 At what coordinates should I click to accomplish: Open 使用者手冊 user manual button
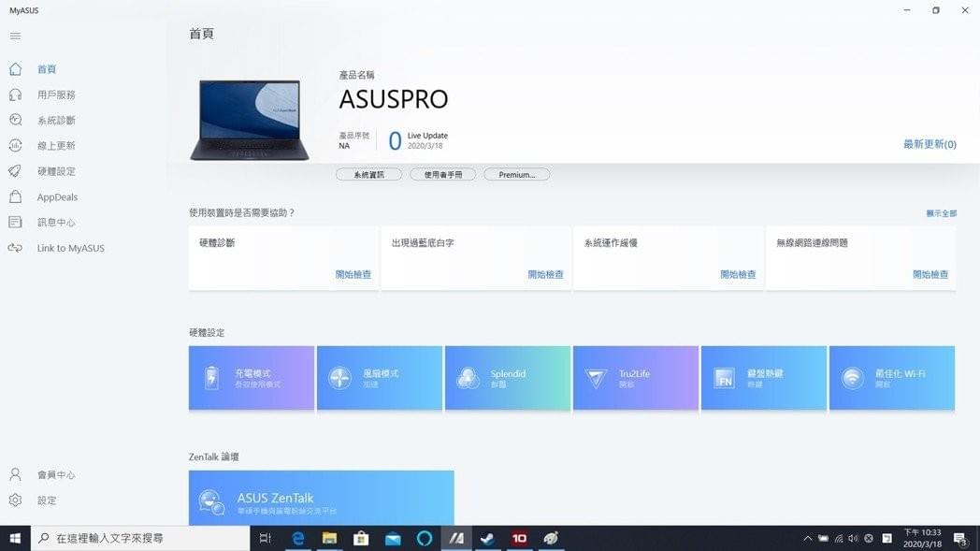(443, 175)
